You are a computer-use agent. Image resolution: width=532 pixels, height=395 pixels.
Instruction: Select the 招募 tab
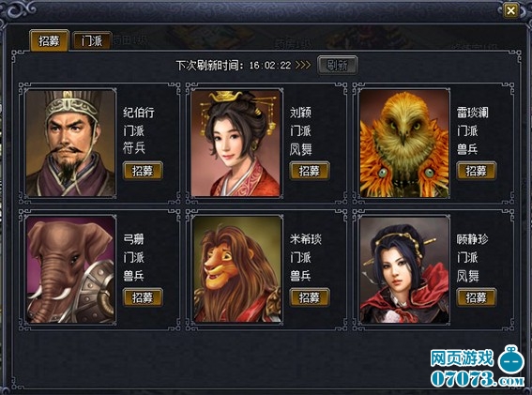point(49,40)
